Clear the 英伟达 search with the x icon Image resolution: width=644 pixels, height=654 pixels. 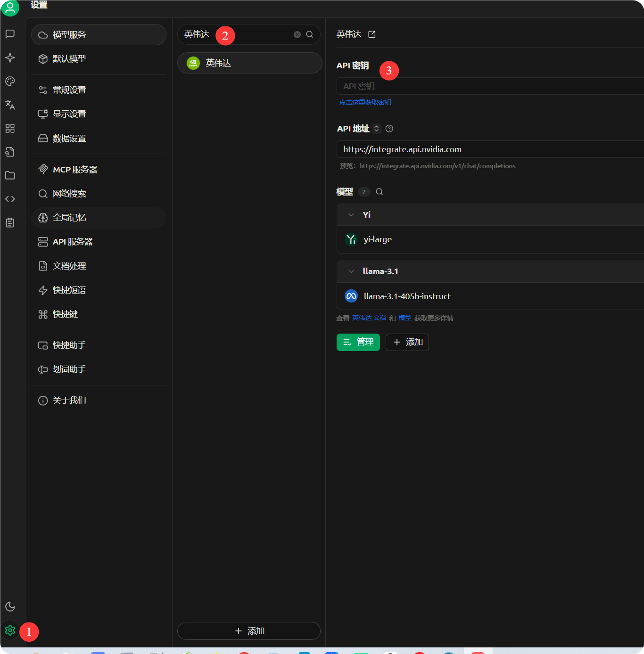[297, 34]
